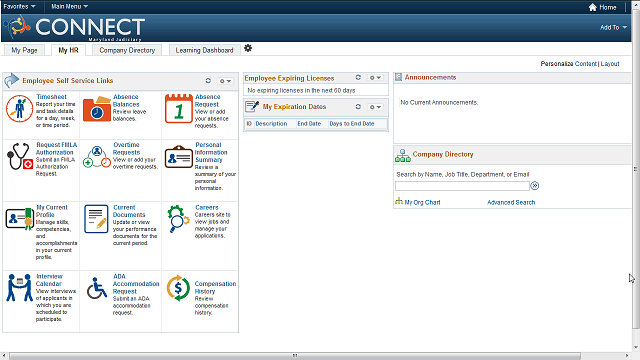Viewport: 640px width, 360px height.
Task: Open the Timesheet link
Action: 51,97
